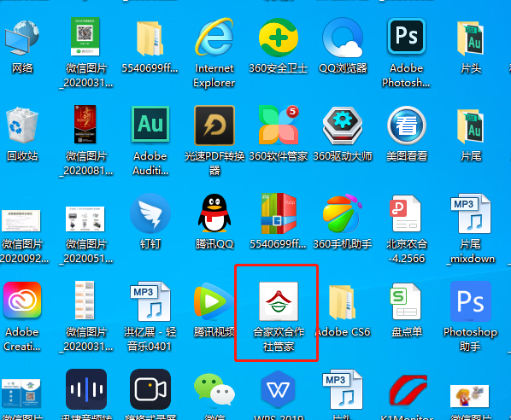Open the 微信图片2020092 image file
Image resolution: width=511 pixels, height=420 pixels.
click(x=21, y=220)
